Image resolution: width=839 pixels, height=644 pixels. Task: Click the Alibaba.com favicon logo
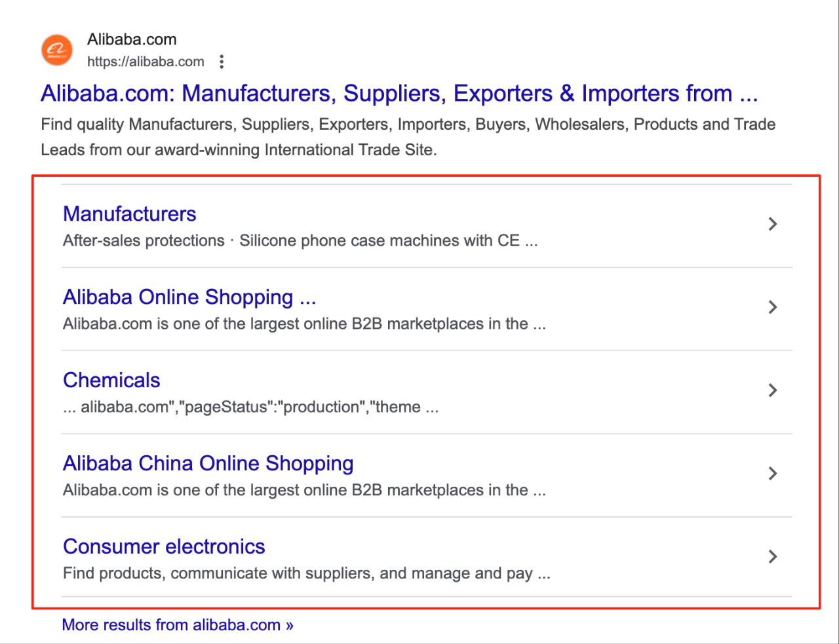56,50
